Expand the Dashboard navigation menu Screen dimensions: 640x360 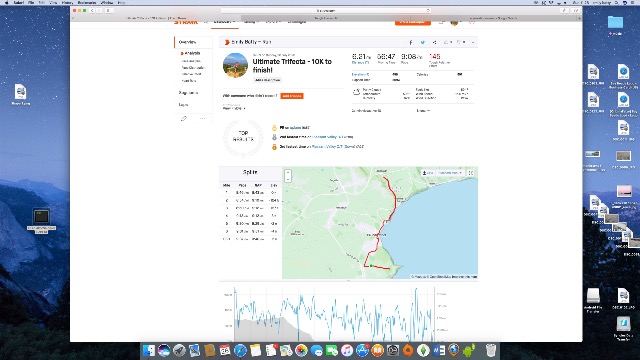224,22
